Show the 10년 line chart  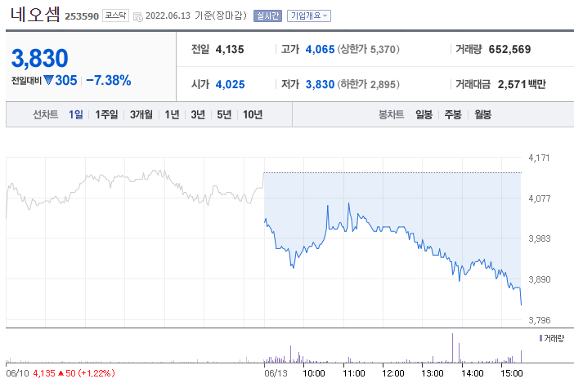[x=253, y=114]
